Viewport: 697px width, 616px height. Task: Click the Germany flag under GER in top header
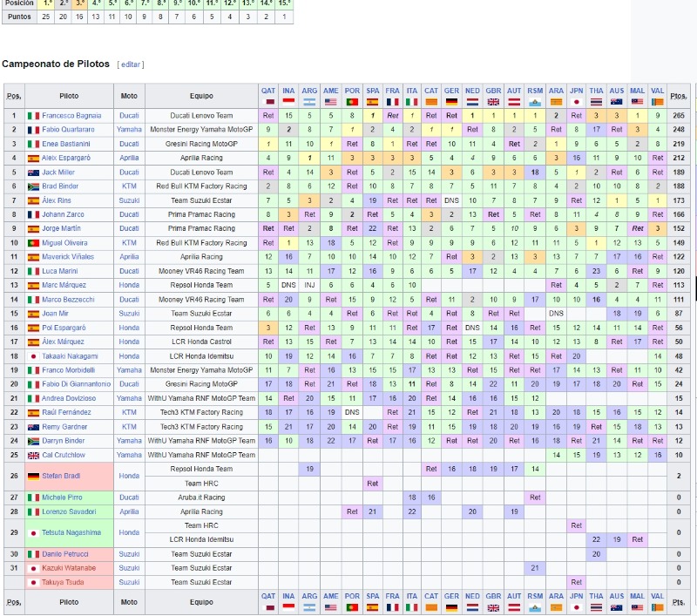pyautogui.click(x=451, y=102)
